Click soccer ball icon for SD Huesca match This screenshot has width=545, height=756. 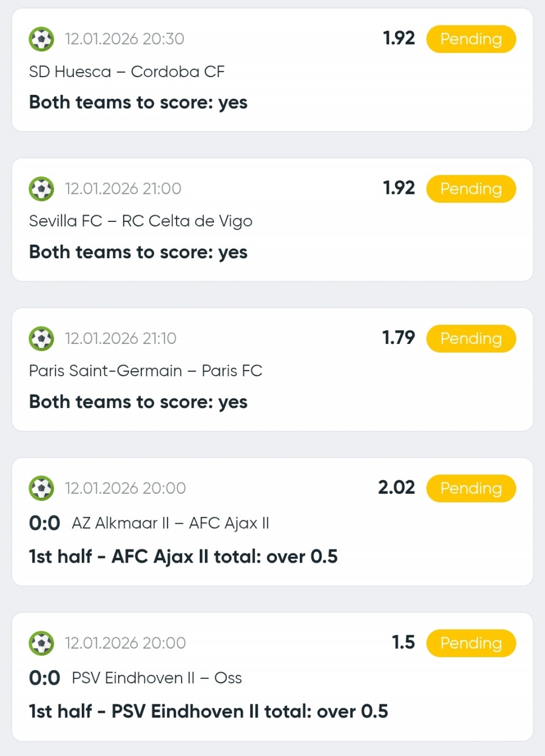41,39
